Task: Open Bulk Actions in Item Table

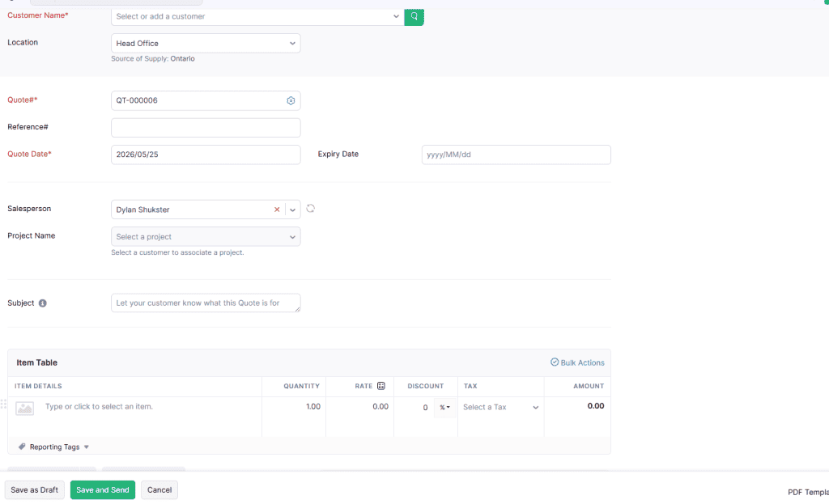Action: click(x=577, y=362)
